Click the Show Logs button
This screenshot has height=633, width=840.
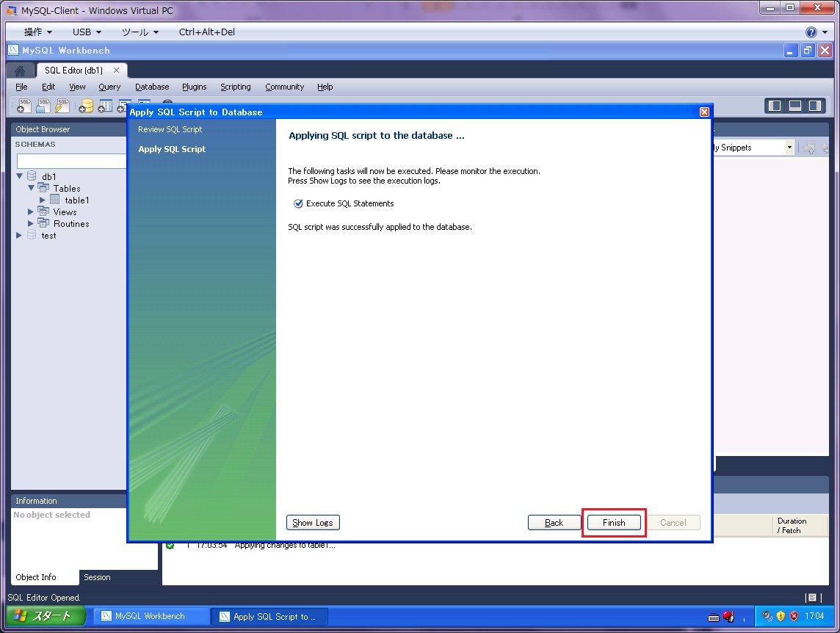313,523
